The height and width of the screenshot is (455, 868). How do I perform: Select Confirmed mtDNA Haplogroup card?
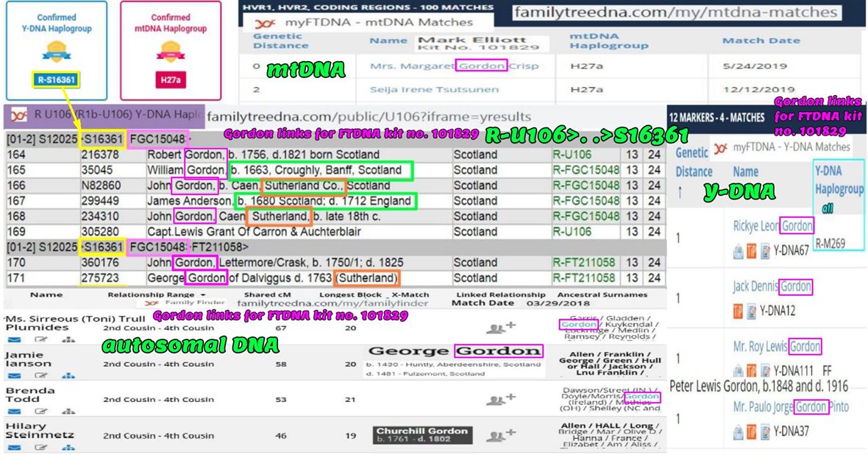(x=170, y=50)
